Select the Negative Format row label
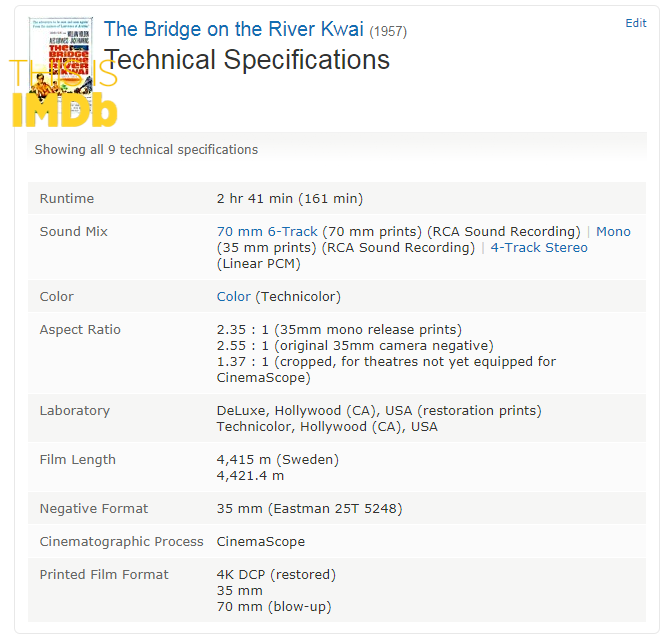Screen dimensions: 670x641 [x=94, y=509]
